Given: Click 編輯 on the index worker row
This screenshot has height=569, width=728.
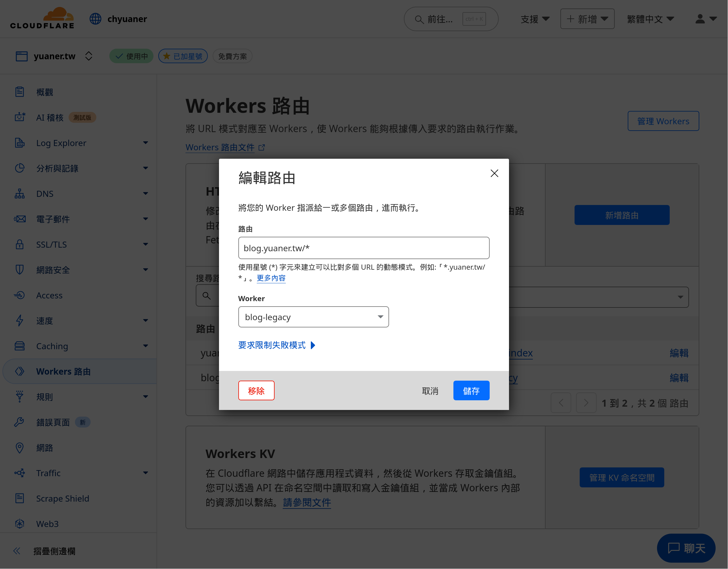Looking at the screenshot, I should [x=679, y=353].
